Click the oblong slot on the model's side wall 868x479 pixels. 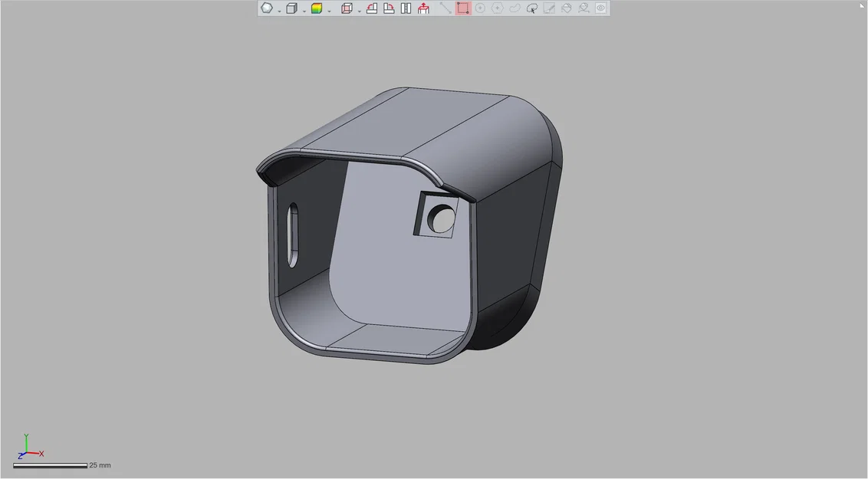click(x=292, y=235)
